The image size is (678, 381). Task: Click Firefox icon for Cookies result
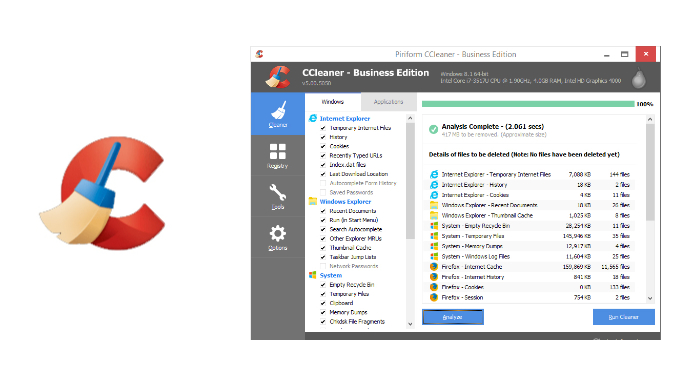[x=434, y=287]
